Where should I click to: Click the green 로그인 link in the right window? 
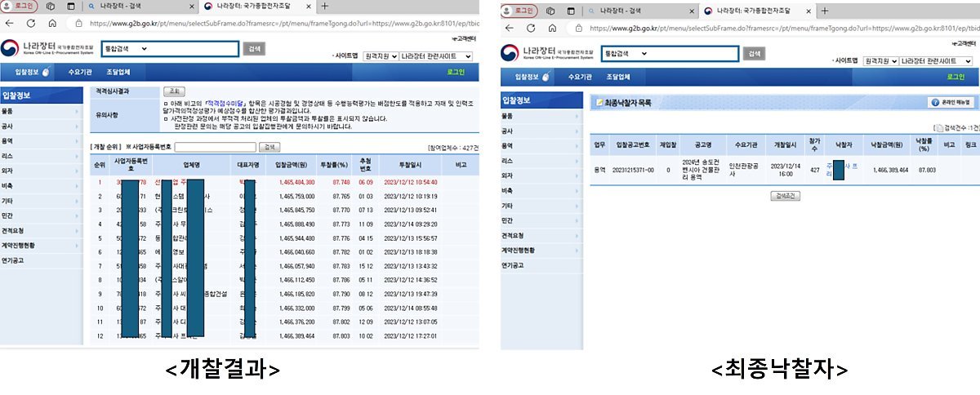click(x=955, y=76)
